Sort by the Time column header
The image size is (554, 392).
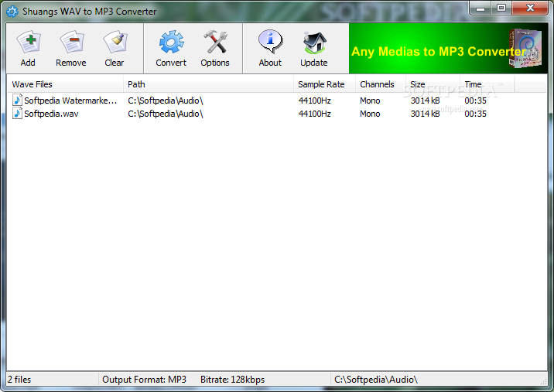point(487,84)
